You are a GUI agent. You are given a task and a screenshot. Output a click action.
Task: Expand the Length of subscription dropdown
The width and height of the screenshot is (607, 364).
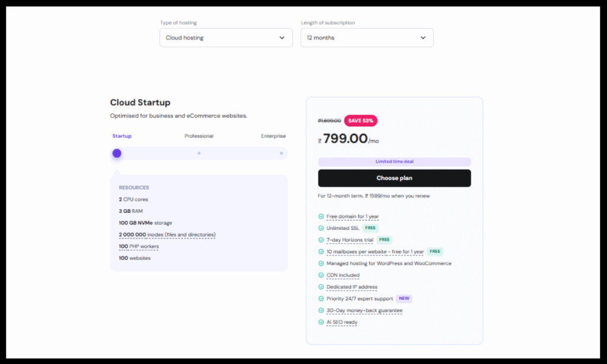coord(366,37)
